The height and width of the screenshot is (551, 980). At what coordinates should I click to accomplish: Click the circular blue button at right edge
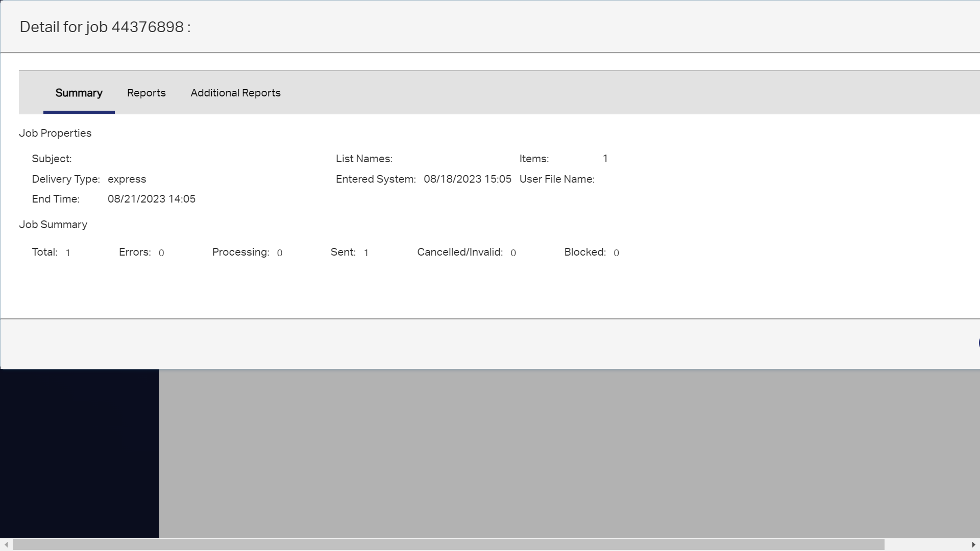pyautogui.click(x=977, y=343)
